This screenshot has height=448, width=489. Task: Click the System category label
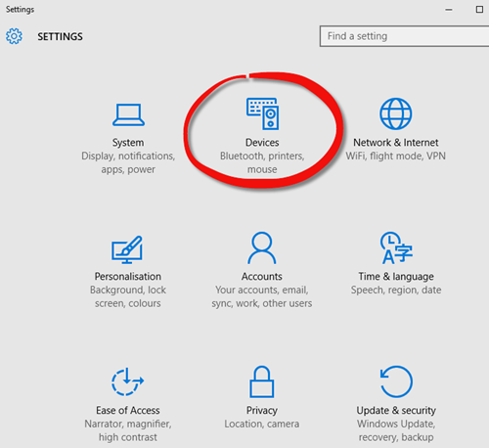128,143
